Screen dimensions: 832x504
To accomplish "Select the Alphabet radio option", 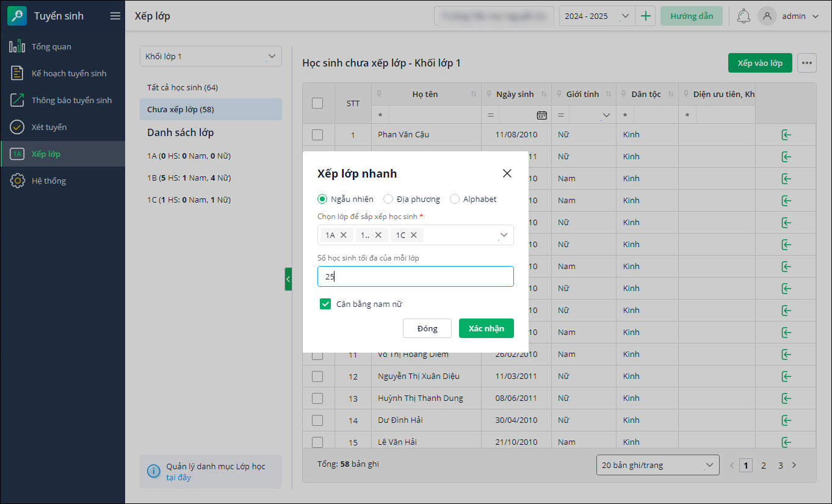I will click(454, 199).
